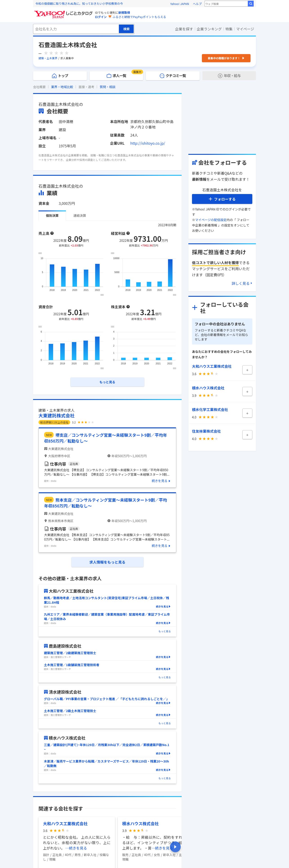
Task: Click the web search magnifier icon
Action: (x=250, y=4)
